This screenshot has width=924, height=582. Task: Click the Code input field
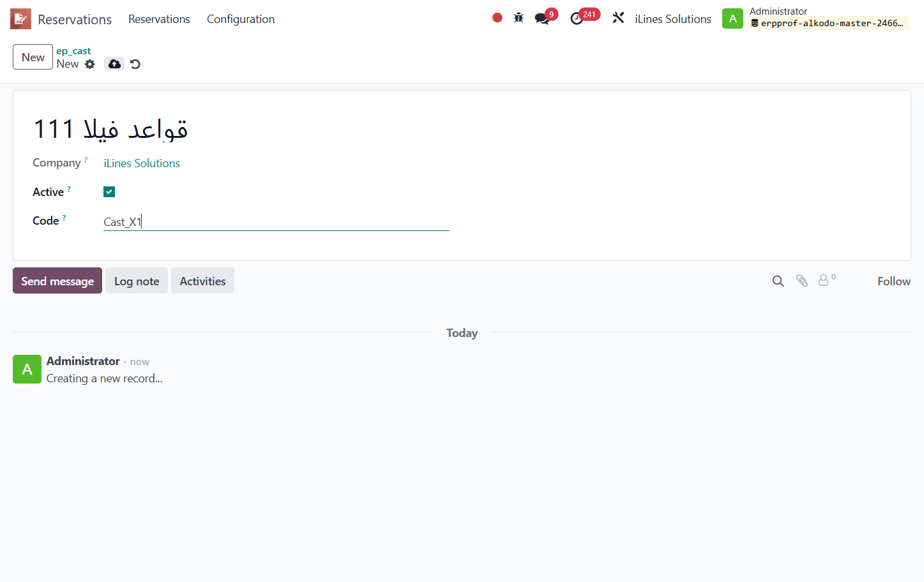pos(276,221)
